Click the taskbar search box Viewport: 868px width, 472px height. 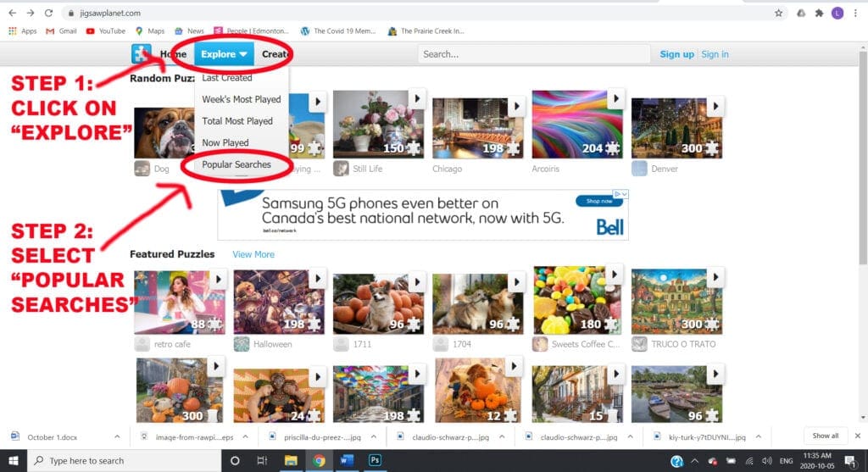[124, 460]
